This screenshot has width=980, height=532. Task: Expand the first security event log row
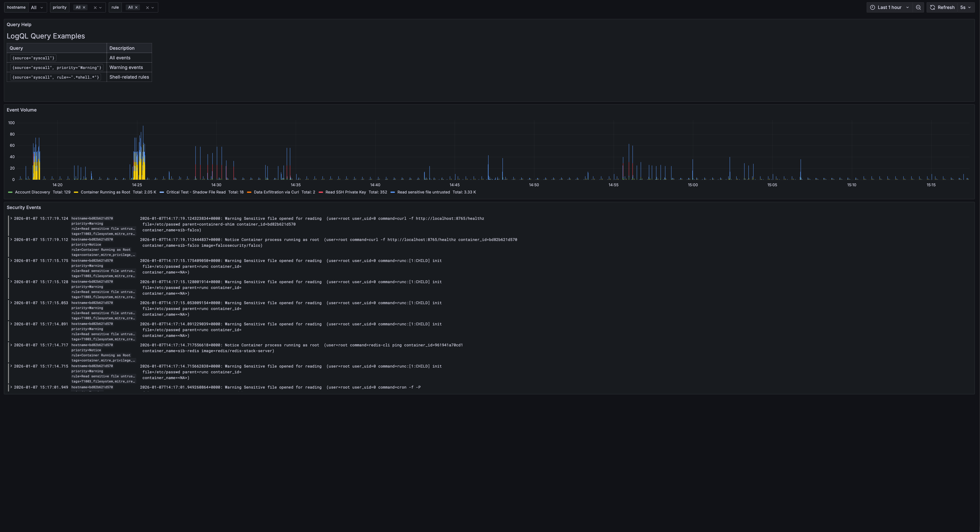(x=11, y=219)
